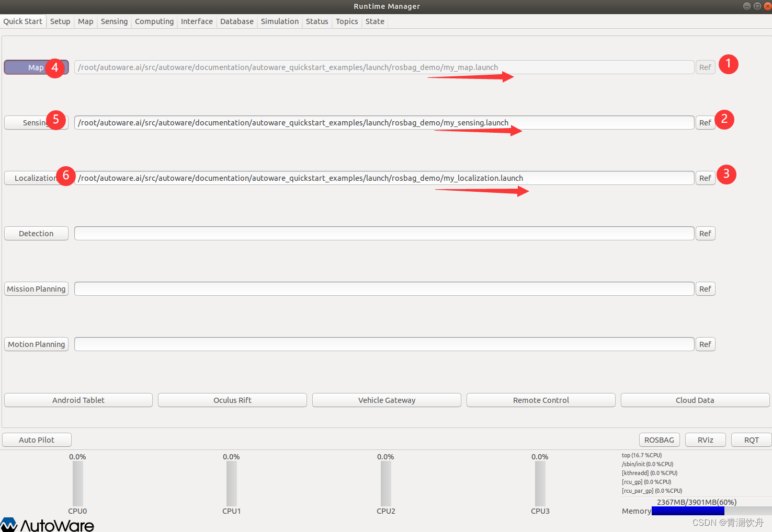
Task: Click the [kthreadd] process entry
Action: click(x=650, y=473)
